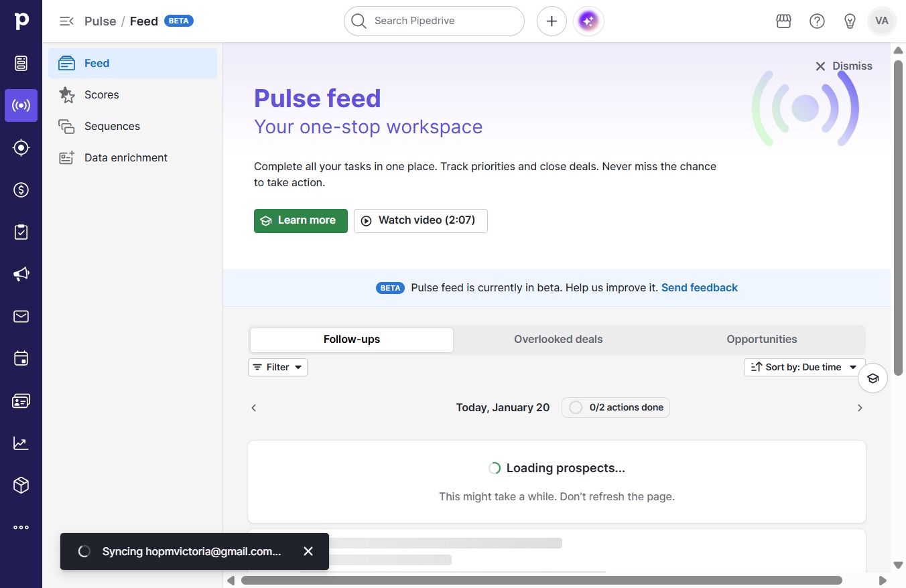The width and height of the screenshot is (906, 588).
Task: Toggle the 0/2 actions done indicator
Action: (615, 407)
